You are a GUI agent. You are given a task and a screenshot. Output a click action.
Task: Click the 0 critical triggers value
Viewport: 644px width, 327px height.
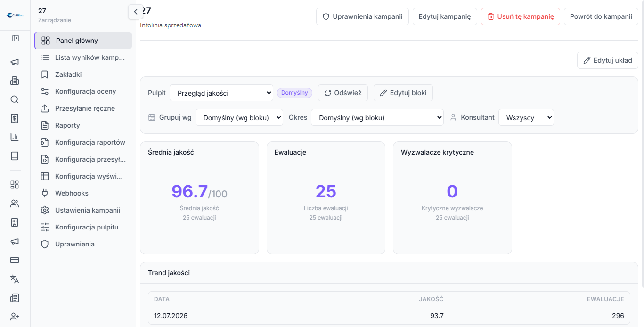[x=452, y=191]
